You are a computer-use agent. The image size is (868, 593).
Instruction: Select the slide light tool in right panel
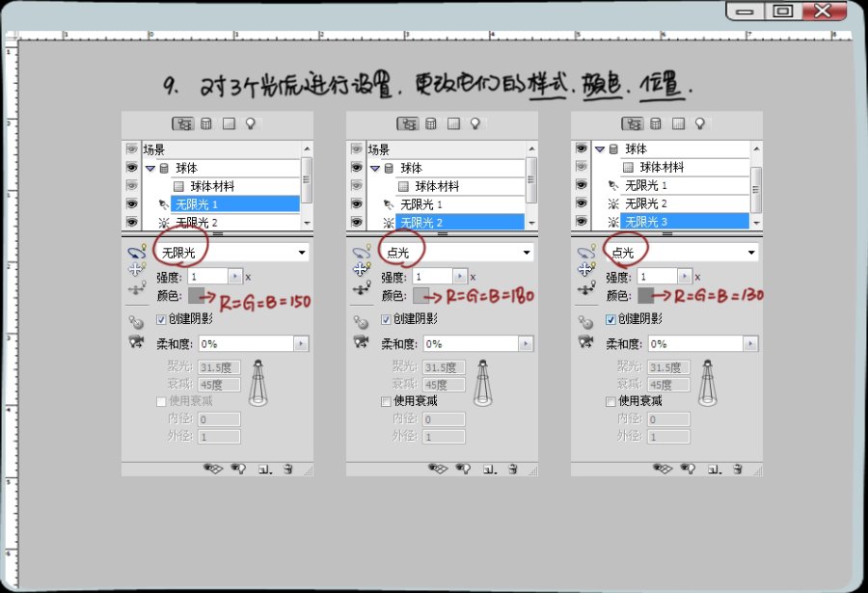point(586,287)
